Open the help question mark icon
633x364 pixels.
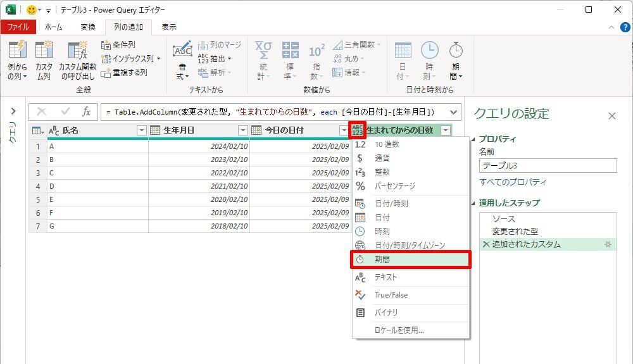click(x=625, y=27)
